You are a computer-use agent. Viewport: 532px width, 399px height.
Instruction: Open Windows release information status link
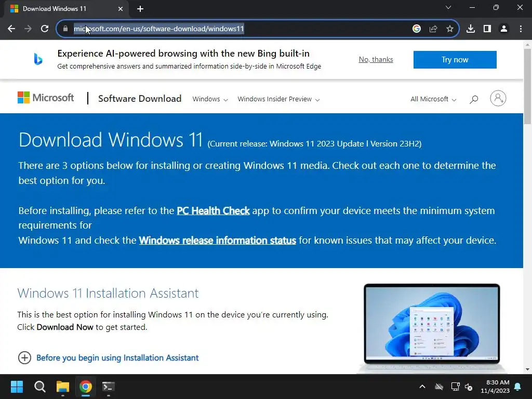tap(218, 241)
